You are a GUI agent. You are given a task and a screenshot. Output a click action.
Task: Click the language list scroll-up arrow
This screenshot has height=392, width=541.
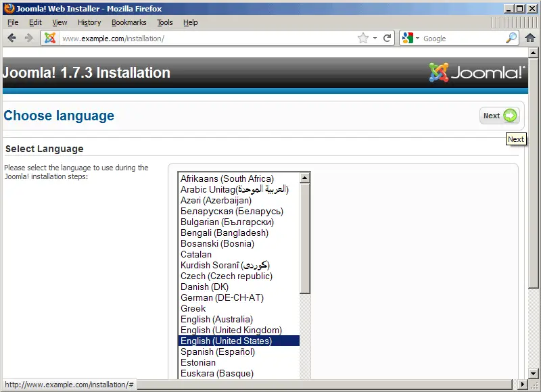pyautogui.click(x=305, y=178)
